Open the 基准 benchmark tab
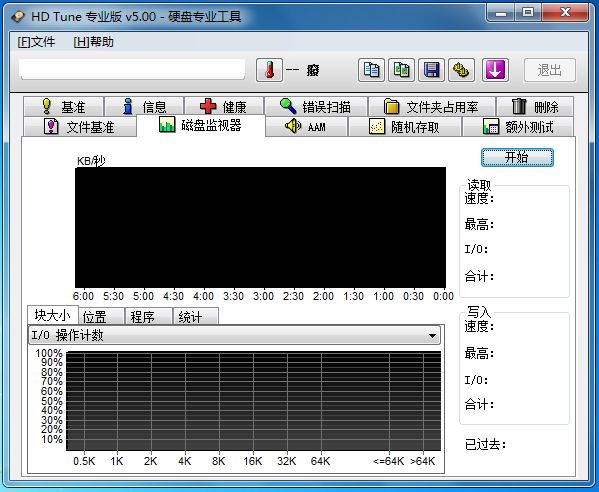The width and height of the screenshot is (599, 492). (x=63, y=107)
